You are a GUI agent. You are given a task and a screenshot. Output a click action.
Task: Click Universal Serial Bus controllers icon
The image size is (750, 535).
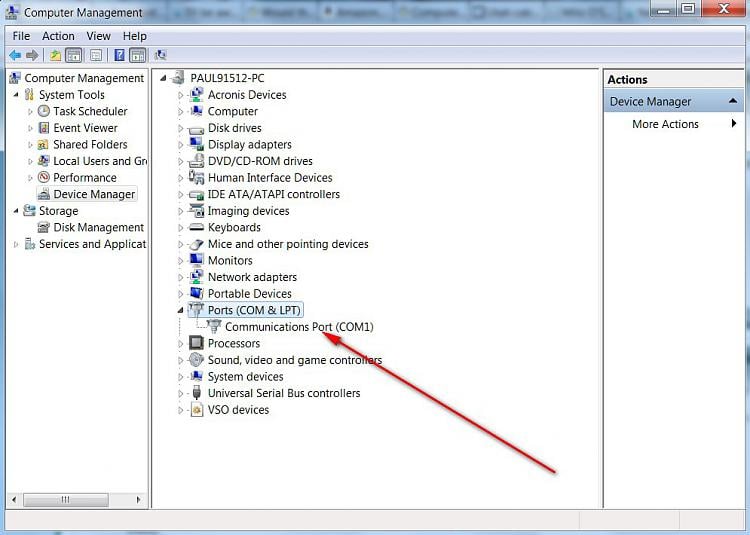(x=196, y=393)
